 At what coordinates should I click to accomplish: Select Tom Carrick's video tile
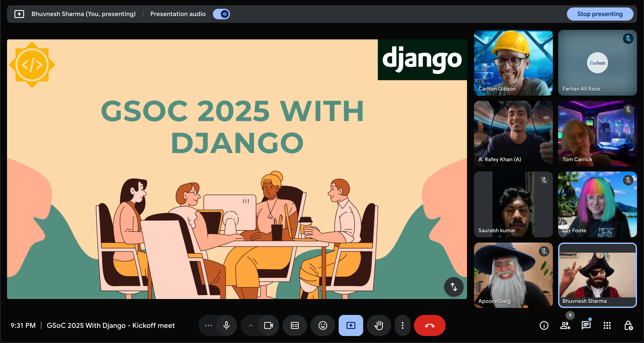597,133
